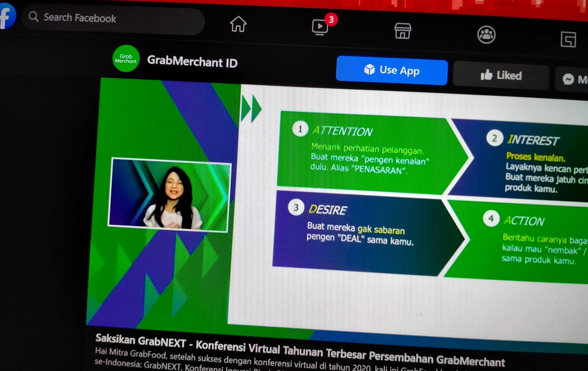Open Marketplace using the storefront icon
This screenshot has height=371, width=588.
pos(403,31)
